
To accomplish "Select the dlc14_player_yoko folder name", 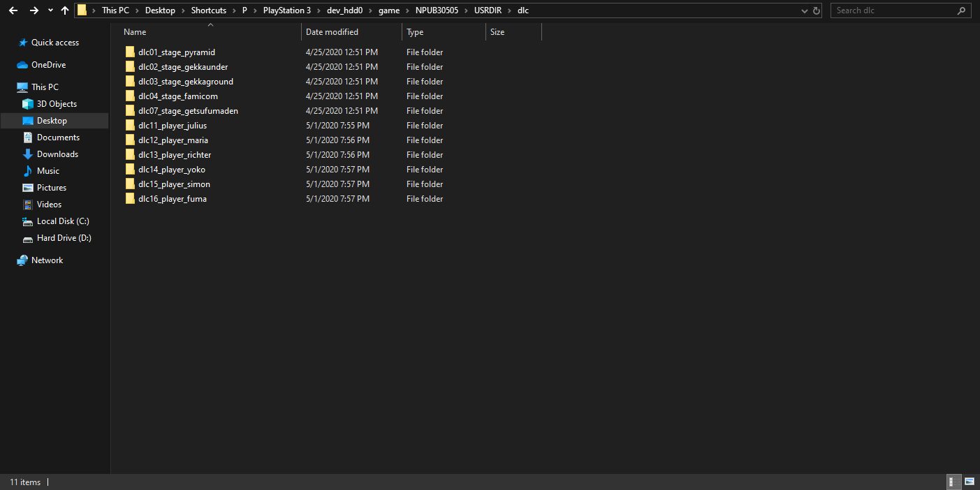I will pos(172,170).
